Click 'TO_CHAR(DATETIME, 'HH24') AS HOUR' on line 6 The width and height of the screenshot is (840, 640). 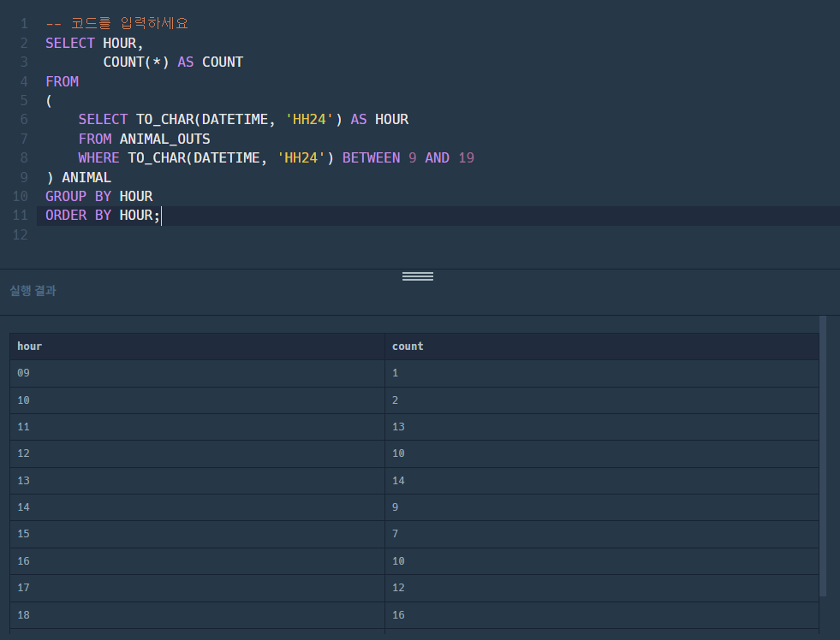coord(272,119)
